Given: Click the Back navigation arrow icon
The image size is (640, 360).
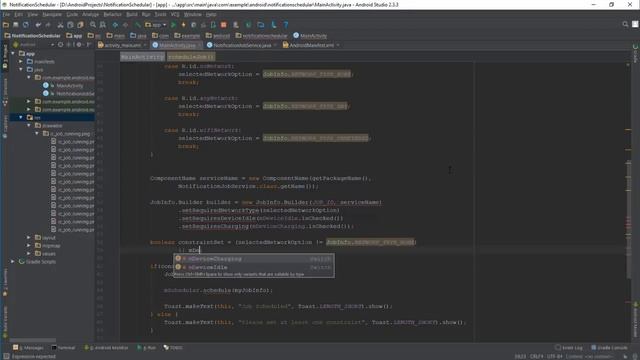Looking at the screenshot, I should tap(115, 25).
